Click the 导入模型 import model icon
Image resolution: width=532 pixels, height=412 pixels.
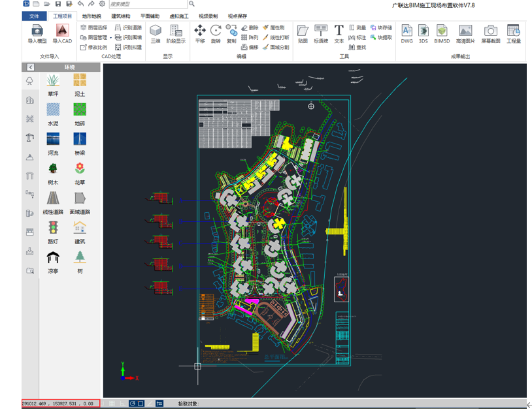tap(37, 33)
